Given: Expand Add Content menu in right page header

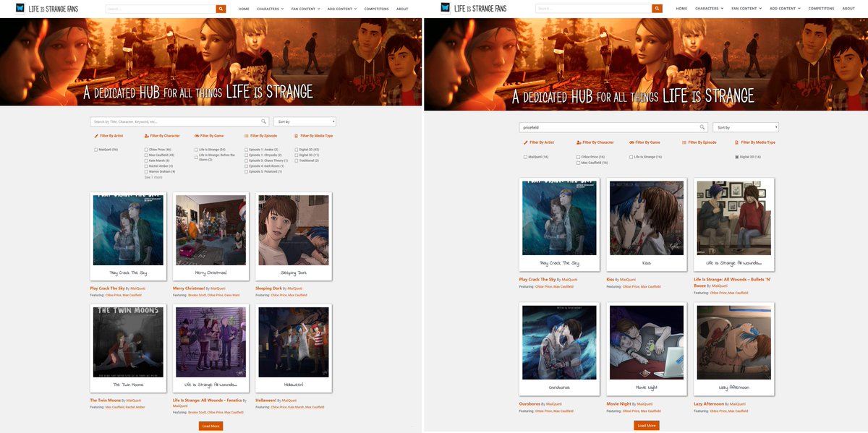Looking at the screenshot, I should click(x=785, y=9).
